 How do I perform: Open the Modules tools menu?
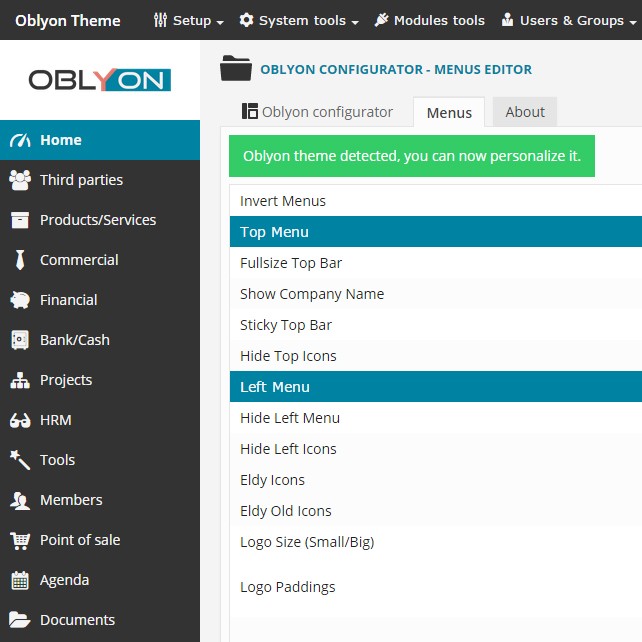coord(430,20)
